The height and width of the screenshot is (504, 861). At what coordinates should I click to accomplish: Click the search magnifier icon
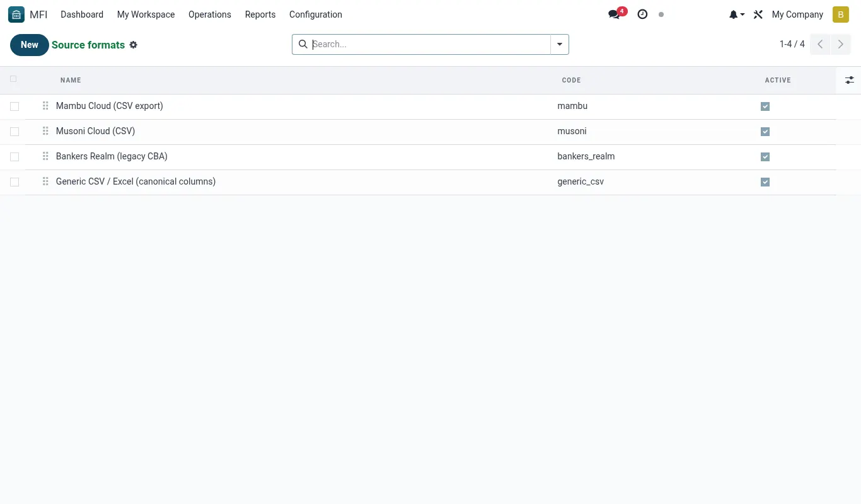[303, 44]
